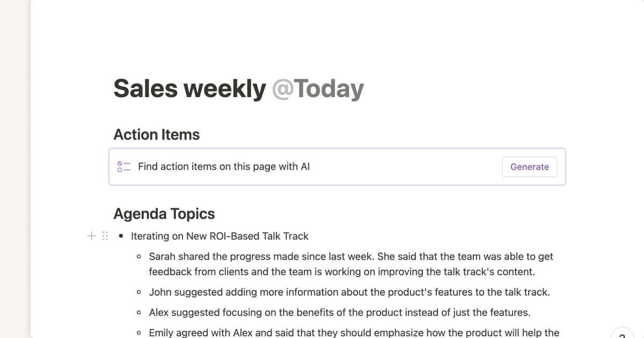This screenshot has width=644, height=338.
Task: Click Alex's note about product benefits
Action: point(339,312)
